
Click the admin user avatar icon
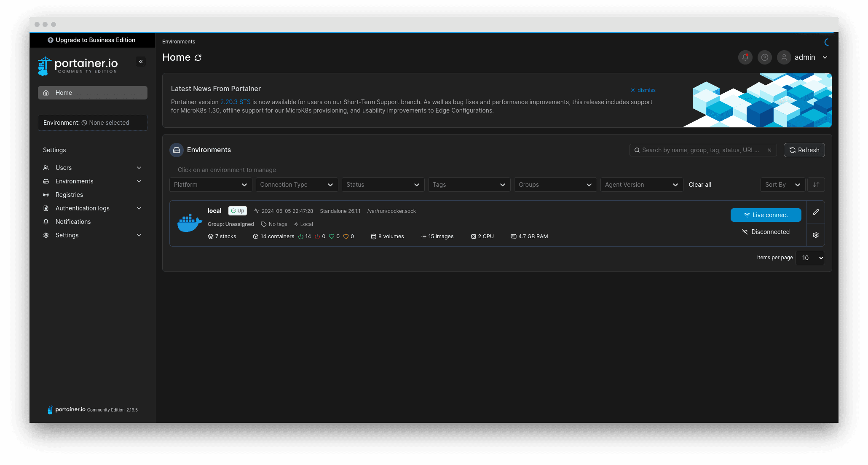click(x=784, y=57)
